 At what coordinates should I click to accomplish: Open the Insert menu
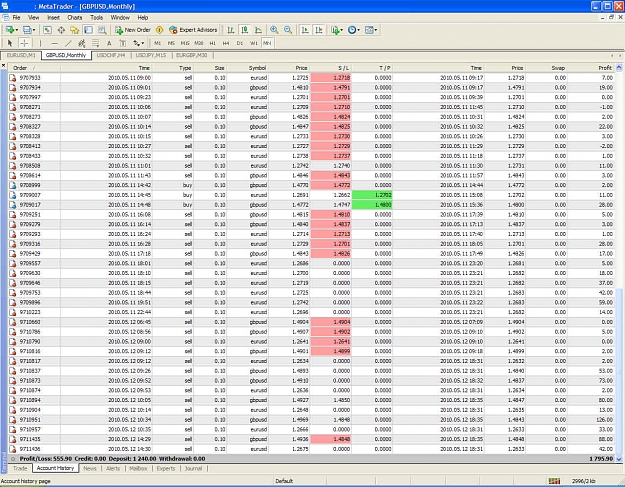coord(53,18)
